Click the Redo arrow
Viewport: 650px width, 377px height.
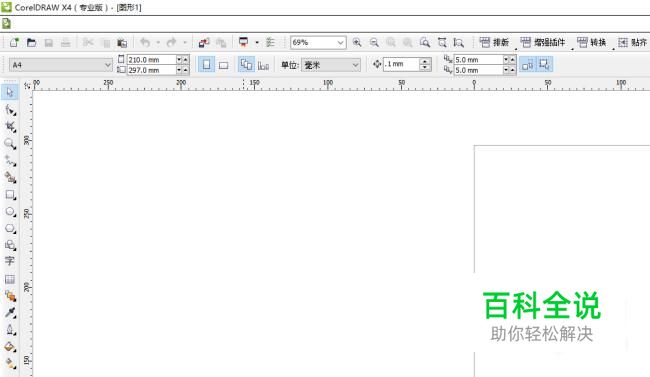pyautogui.click(x=171, y=42)
